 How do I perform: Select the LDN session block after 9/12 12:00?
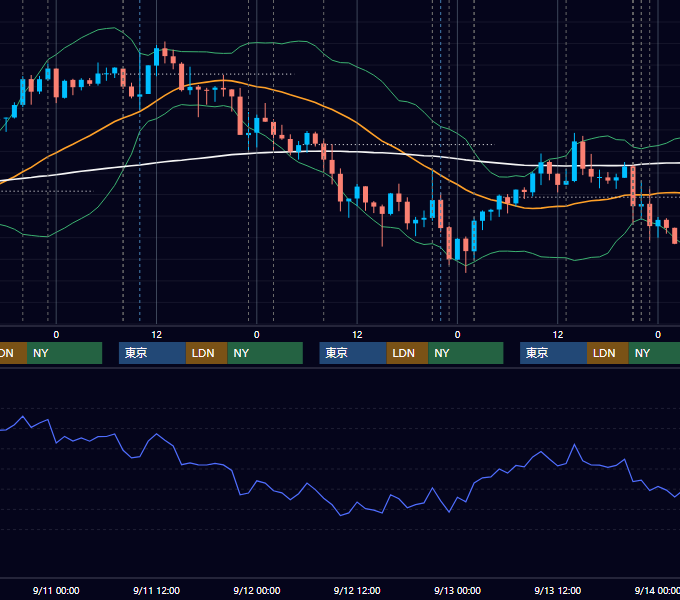click(x=407, y=353)
